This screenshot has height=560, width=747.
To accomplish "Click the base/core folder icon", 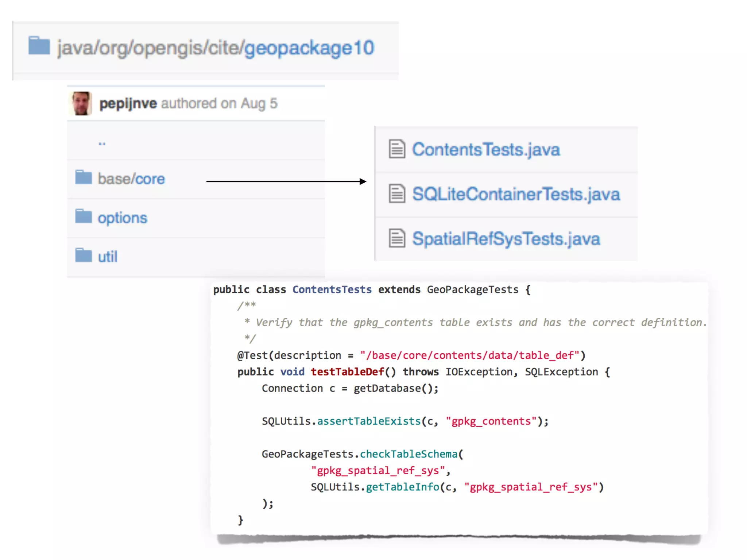I will [84, 178].
